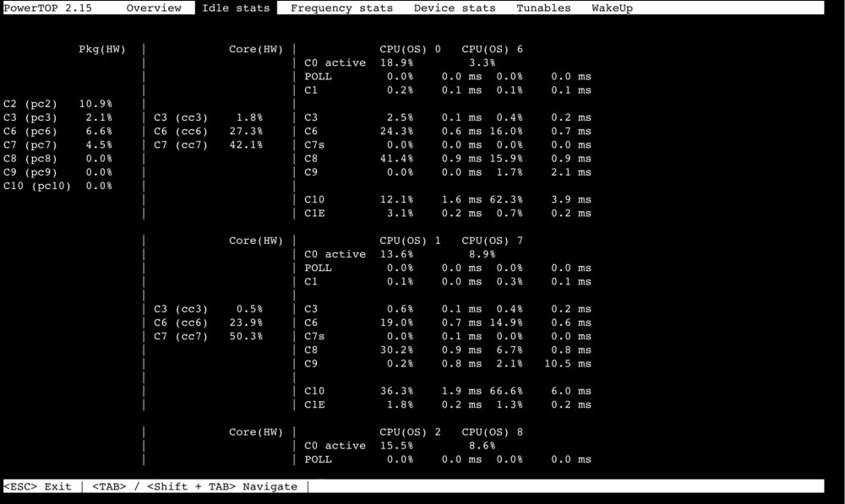This screenshot has height=504, width=845.
Task: Click the C10 66.6% value
Action: 506,391
